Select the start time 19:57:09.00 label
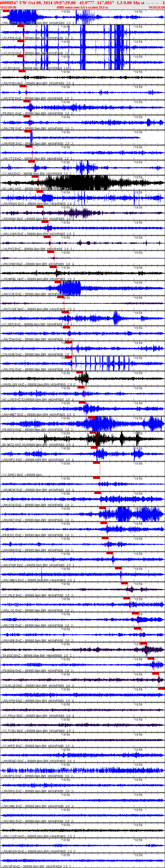The height and width of the screenshot is (868, 165). (8, 7)
